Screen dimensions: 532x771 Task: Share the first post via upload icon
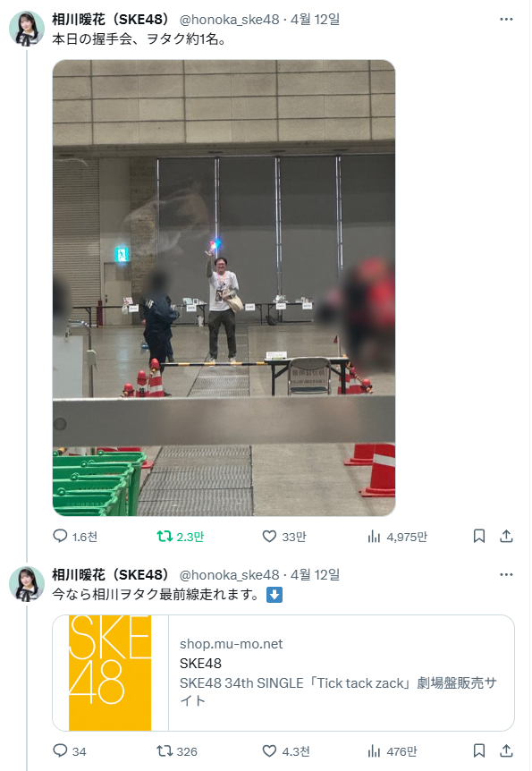506,536
